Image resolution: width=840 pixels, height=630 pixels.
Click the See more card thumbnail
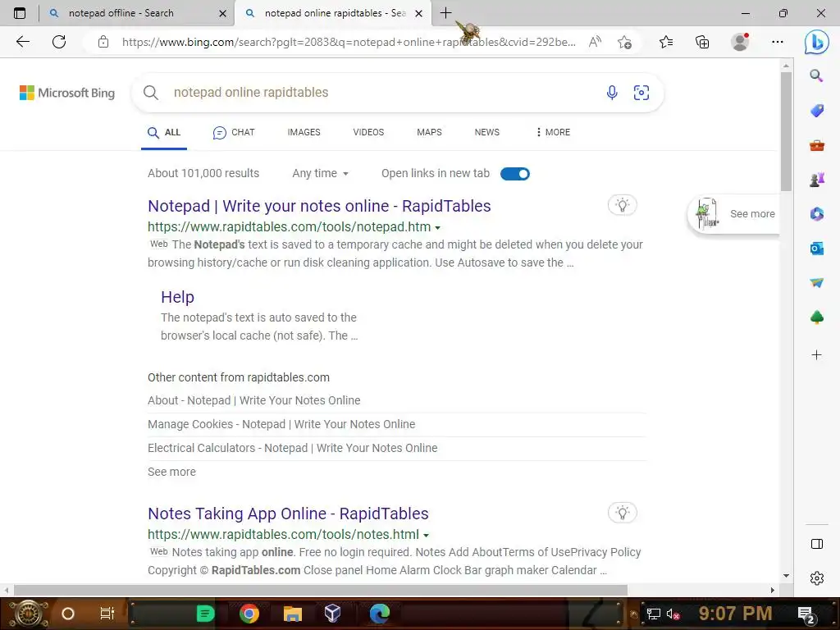click(707, 213)
